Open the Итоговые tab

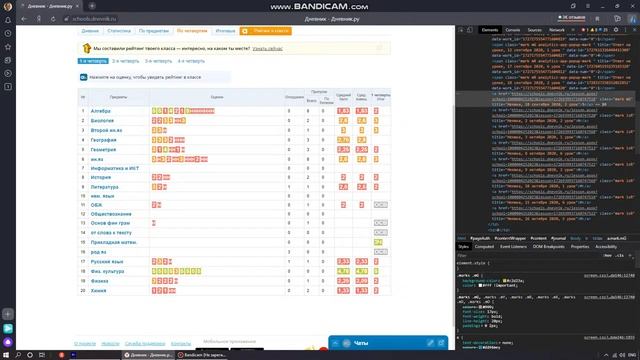(x=225, y=31)
